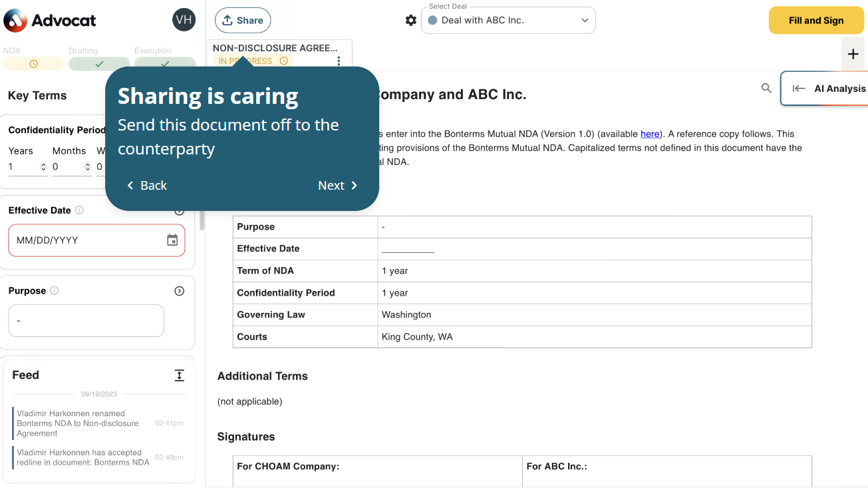Open deal settings gear icon
This screenshot has height=488, width=868.
click(x=411, y=21)
